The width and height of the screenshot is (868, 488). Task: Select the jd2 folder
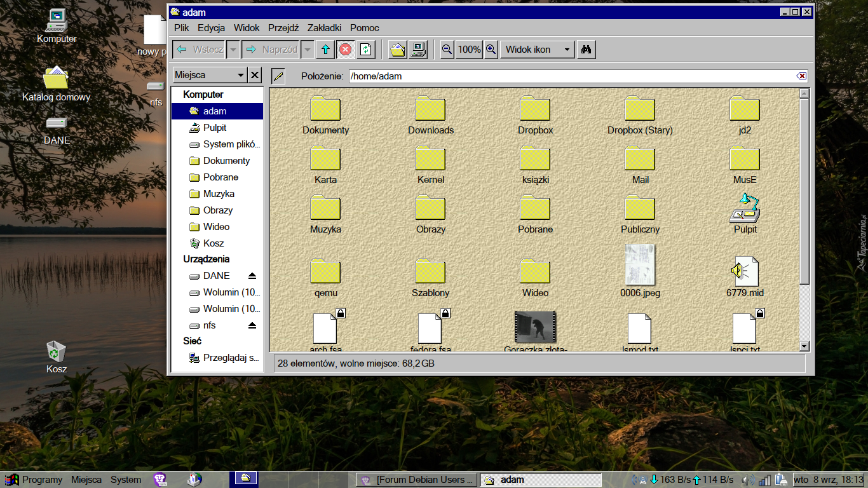point(745,115)
